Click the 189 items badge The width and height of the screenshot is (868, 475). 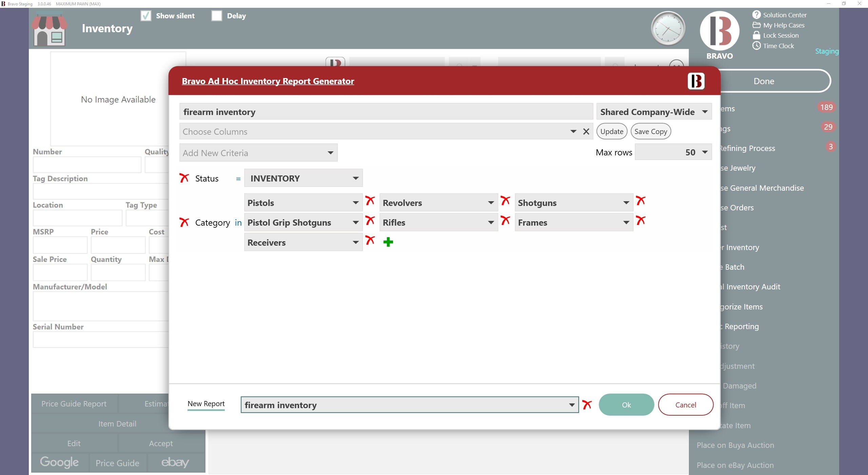(826, 107)
